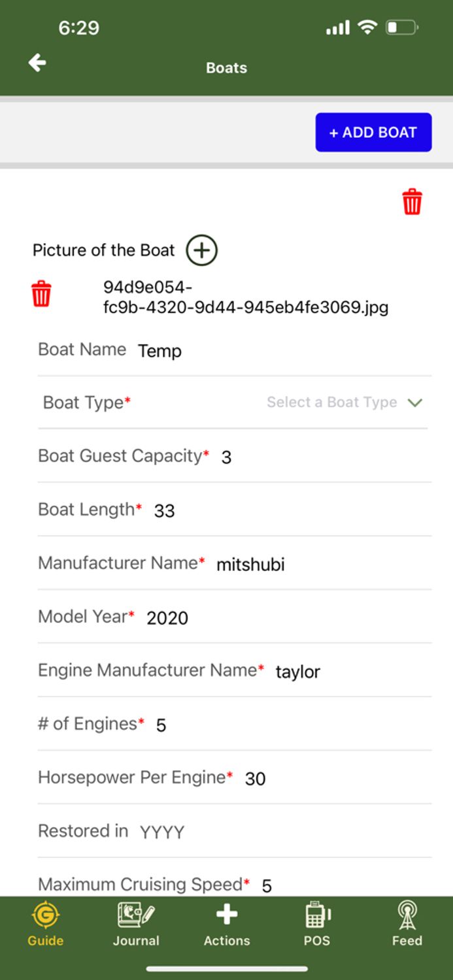Viewport: 453px width, 980px height.
Task: Remove the uploaded jpg boat picture
Action: 41,294
